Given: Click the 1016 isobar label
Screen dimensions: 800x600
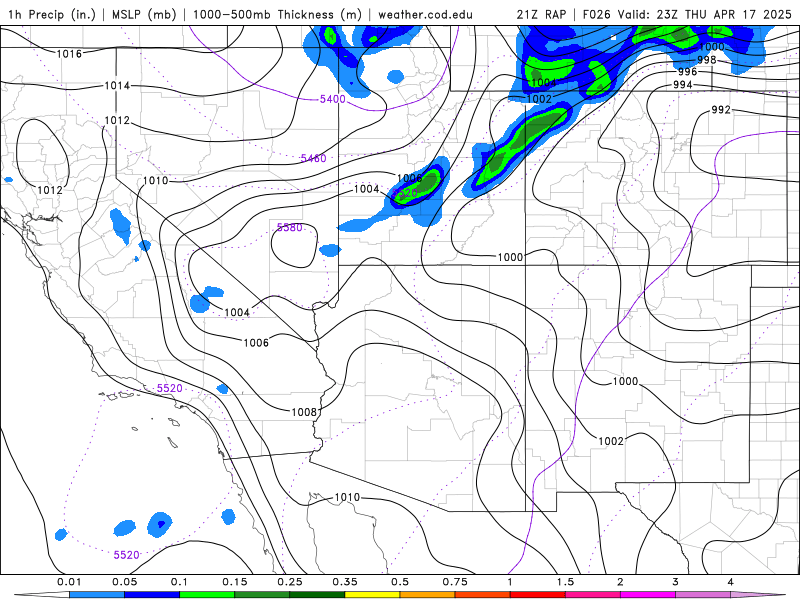Looking at the screenshot, I should tap(69, 54).
